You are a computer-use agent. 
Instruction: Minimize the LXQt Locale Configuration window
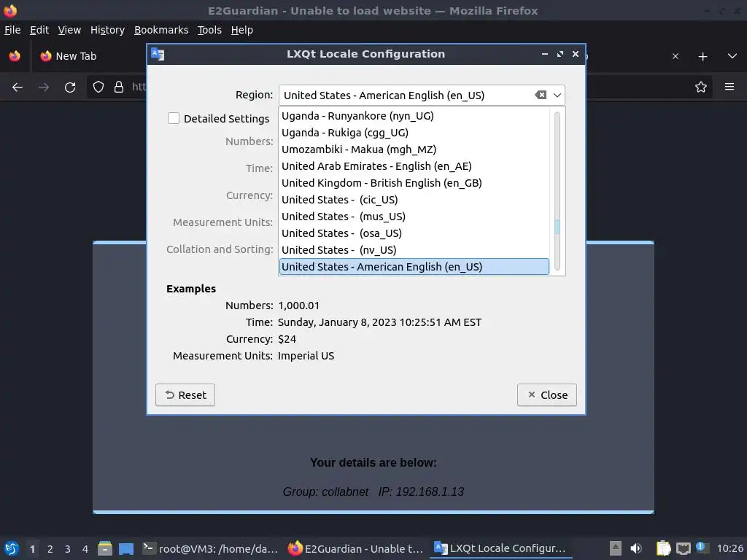coord(544,54)
